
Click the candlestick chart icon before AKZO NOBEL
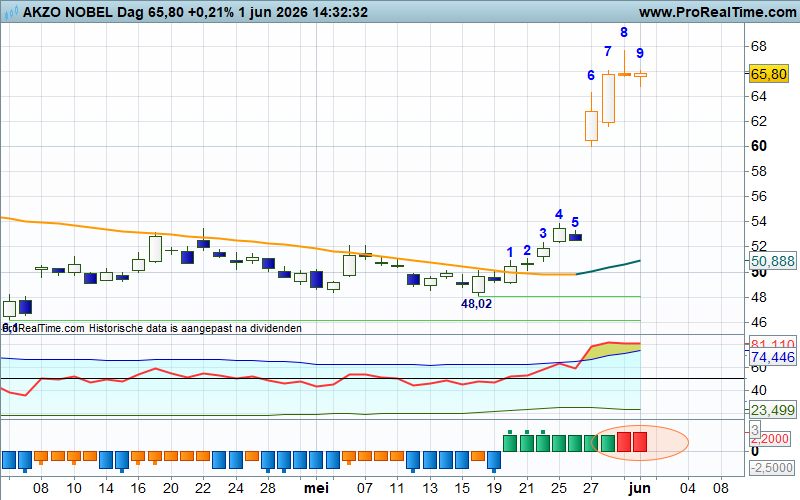[11, 12]
